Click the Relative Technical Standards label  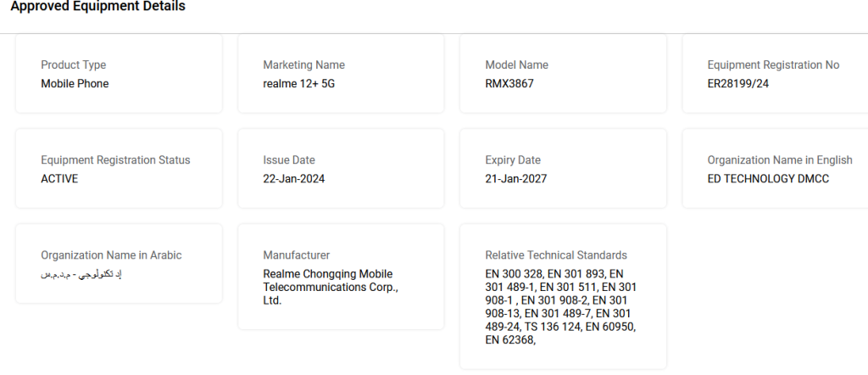click(556, 255)
